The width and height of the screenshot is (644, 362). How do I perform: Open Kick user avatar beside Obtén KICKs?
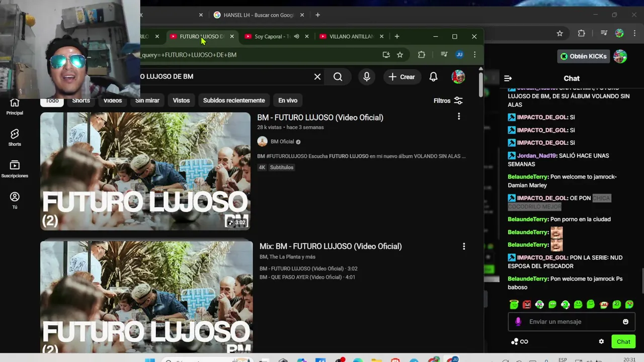(x=620, y=56)
